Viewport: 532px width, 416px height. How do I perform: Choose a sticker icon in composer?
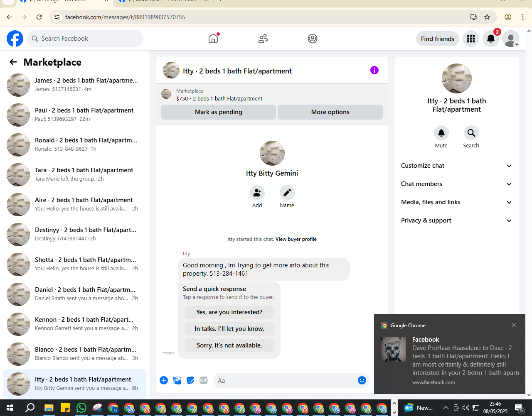(190, 380)
